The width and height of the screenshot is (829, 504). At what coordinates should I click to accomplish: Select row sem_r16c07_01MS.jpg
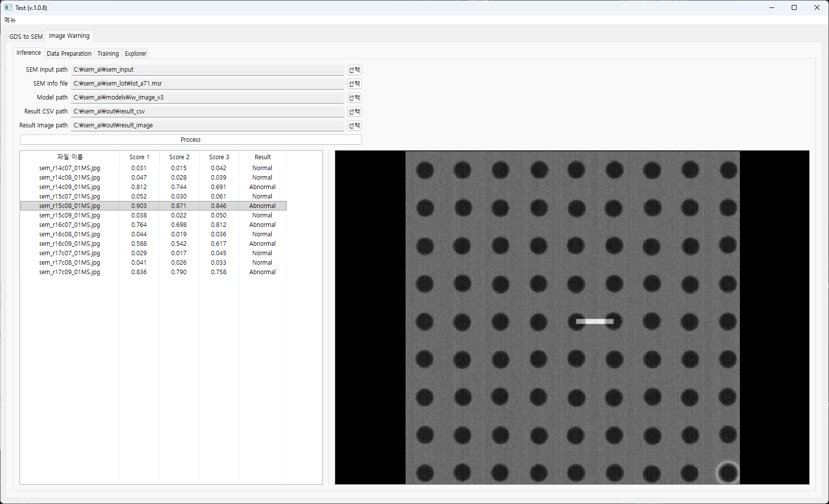click(153, 225)
